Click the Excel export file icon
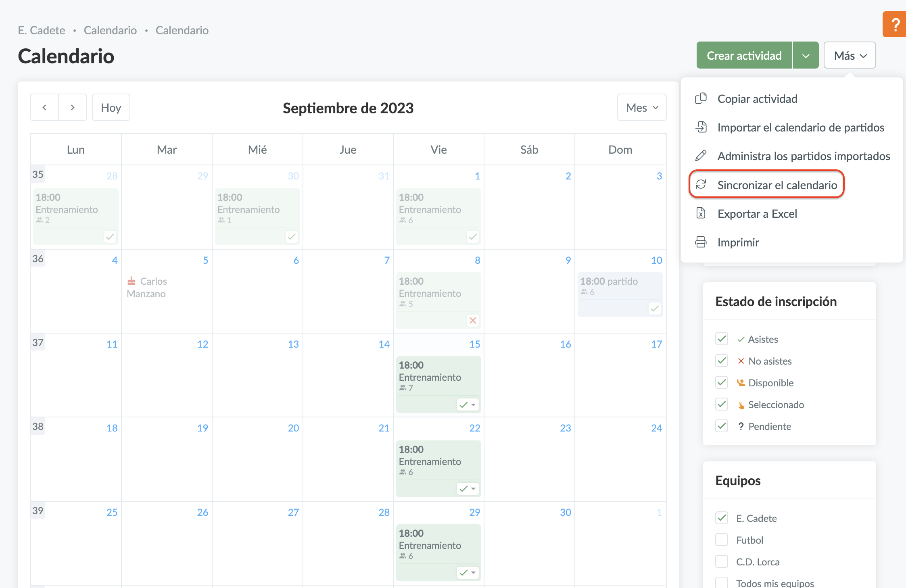The width and height of the screenshot is (906, 588). pos(701,213)
